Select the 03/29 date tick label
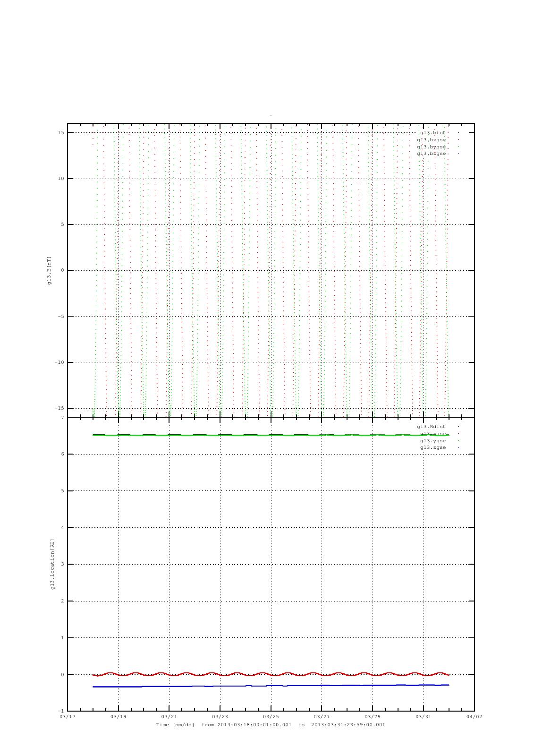This screenshot has width=534, height=756. click(373, 717)
